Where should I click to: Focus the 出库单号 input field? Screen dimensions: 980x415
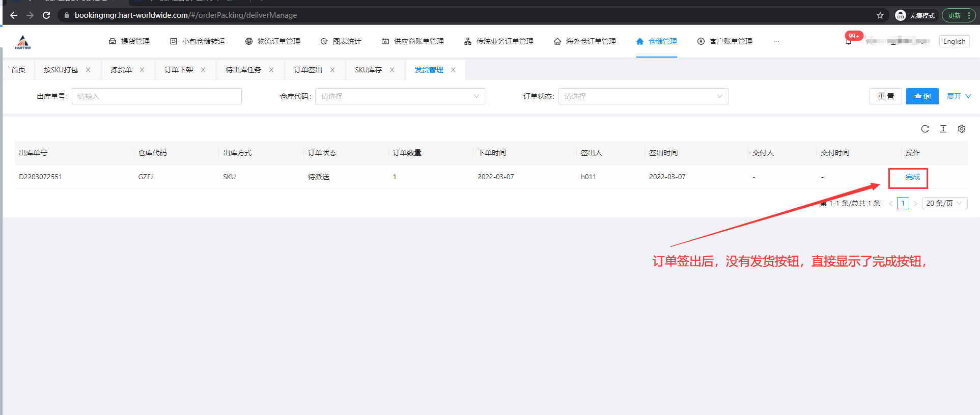pos(156,96)
